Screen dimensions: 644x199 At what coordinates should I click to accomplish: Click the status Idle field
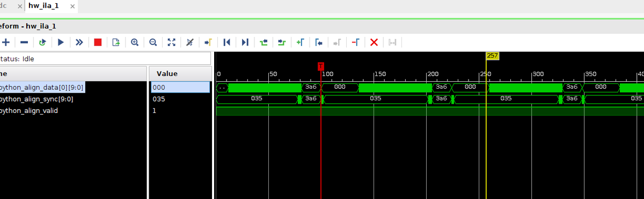pyautogui.click(x=106, y=59)
